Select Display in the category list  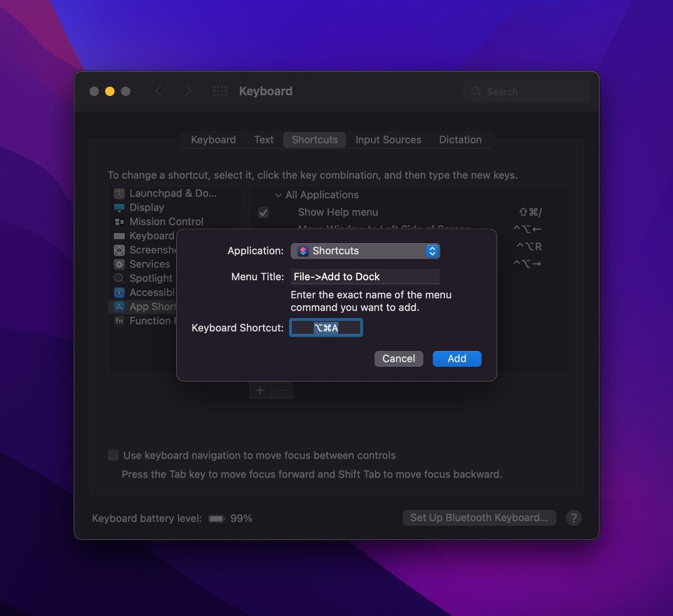point(146,207)
